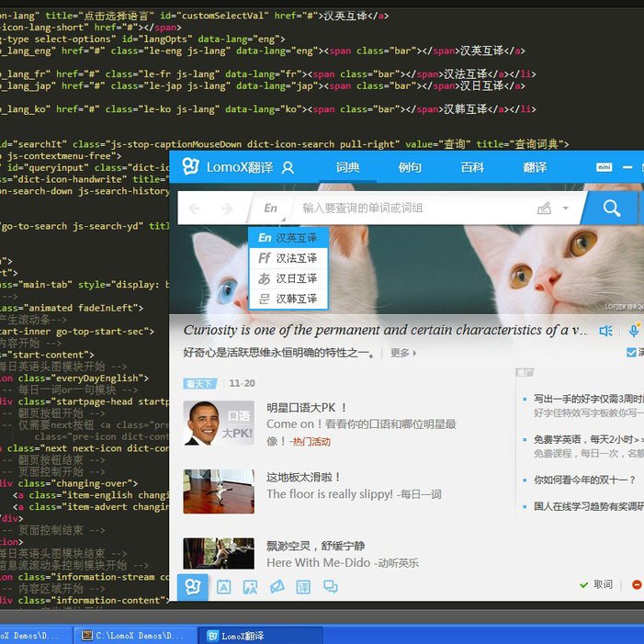Open the 飘渺空灵，舒缓宁静 article link
644x644 pixels.
click(x=315, y=546)
